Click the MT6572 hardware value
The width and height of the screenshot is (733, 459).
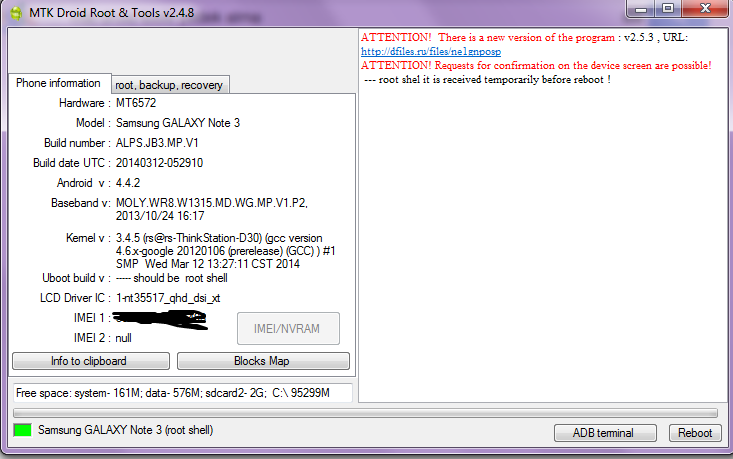tap(136, 103)
